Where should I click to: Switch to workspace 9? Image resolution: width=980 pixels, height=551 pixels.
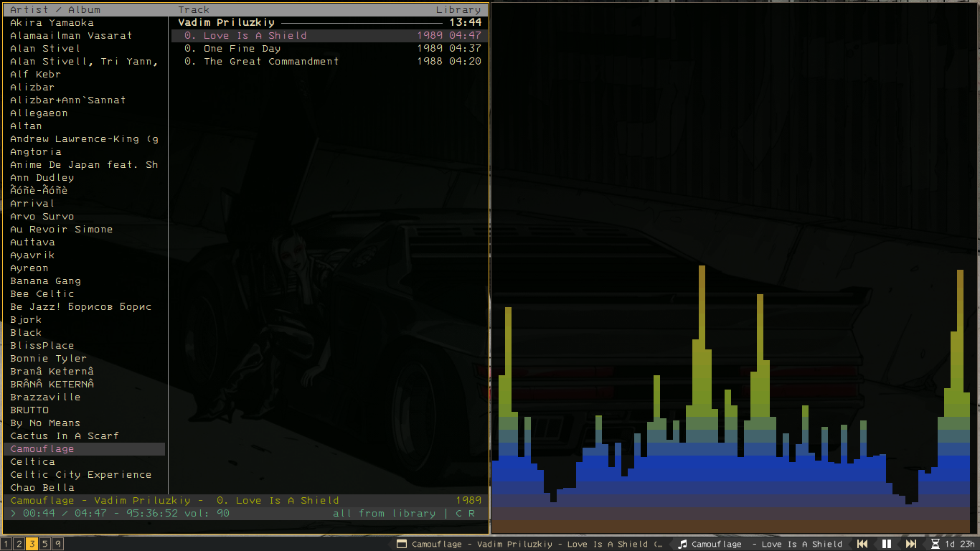pos(58,544)
